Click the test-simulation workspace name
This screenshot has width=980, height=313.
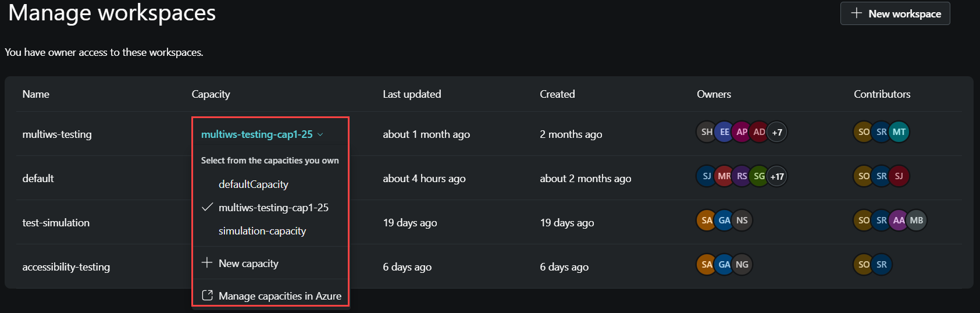[56, 223]
